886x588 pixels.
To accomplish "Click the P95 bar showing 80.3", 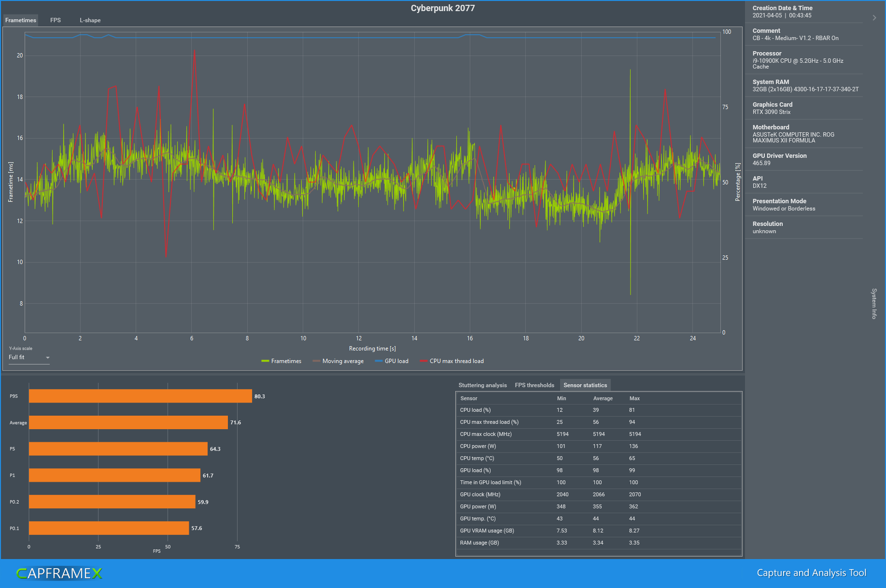I will point(141,396).
